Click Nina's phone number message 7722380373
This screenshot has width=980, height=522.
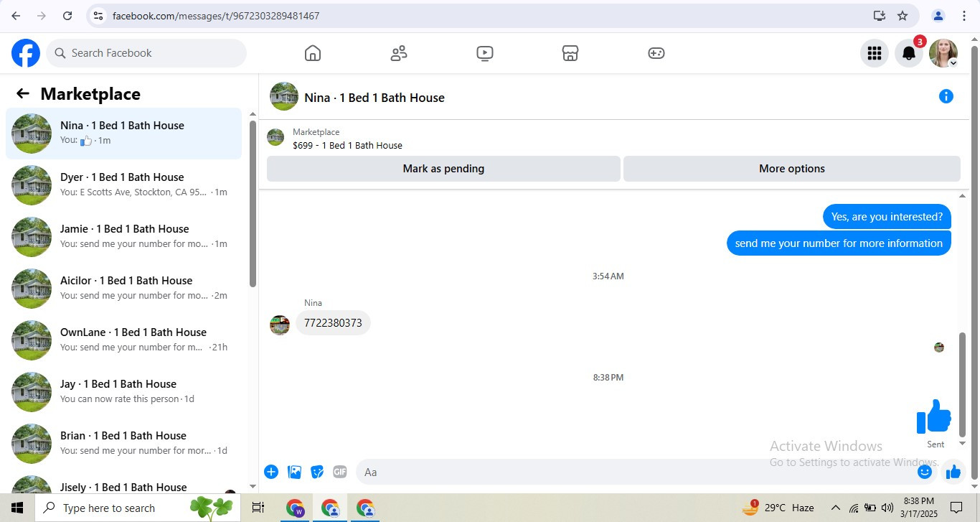click(333, 323)
